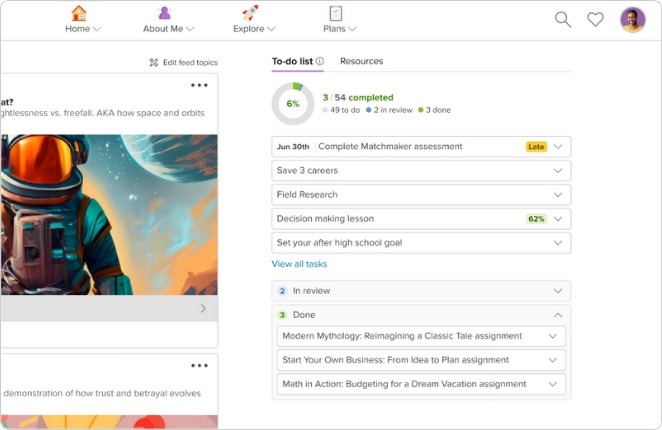662x430 pixels.
Task: Select the To-do list tab
Action: coord(292,62)
